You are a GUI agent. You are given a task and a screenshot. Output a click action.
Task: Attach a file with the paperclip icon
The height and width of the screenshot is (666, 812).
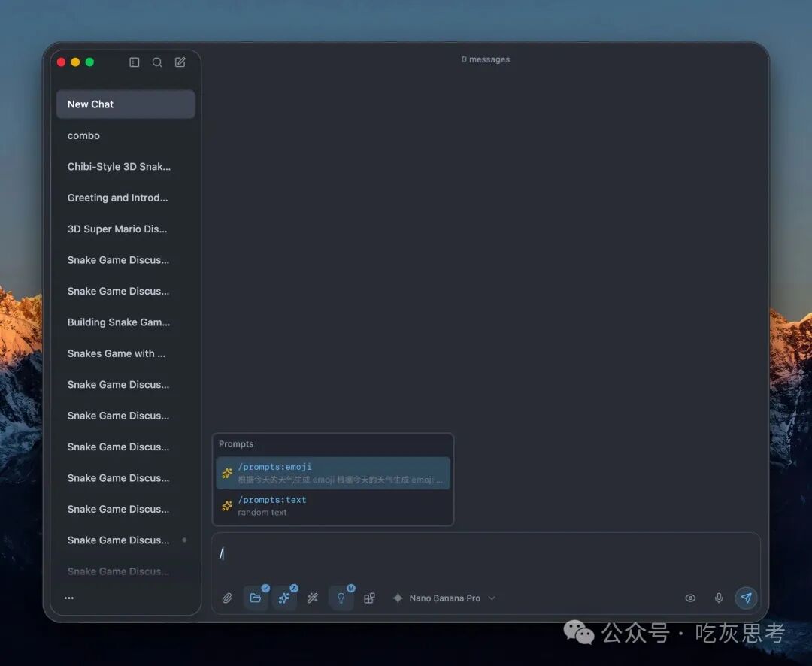(x=227, y=598)
